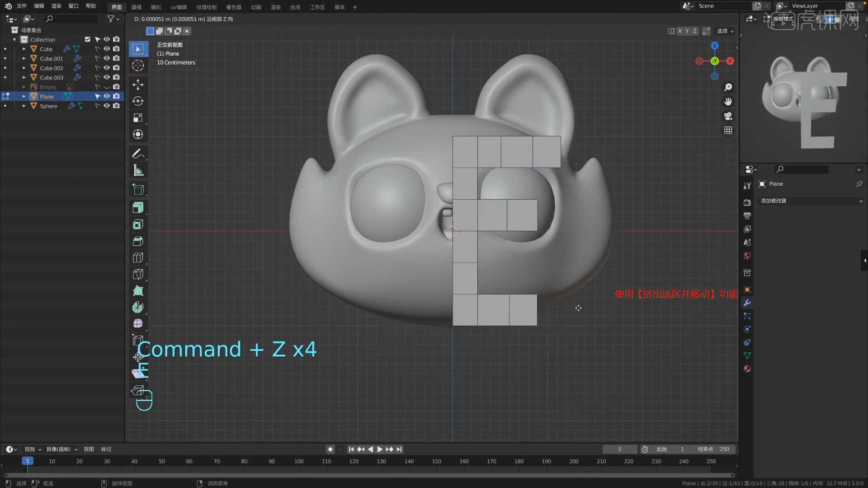Click the camera view icon

click(x=728, y=116)
